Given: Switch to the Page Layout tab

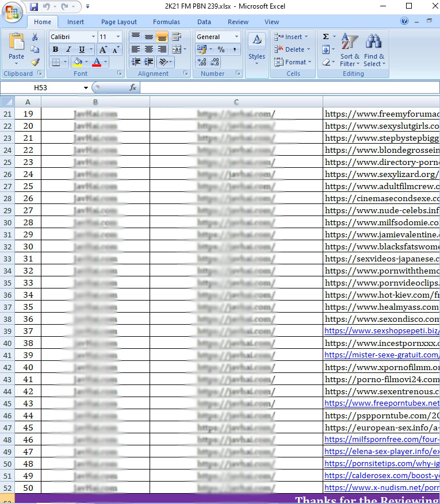Looking at the screenshot, I should [118, 22].
